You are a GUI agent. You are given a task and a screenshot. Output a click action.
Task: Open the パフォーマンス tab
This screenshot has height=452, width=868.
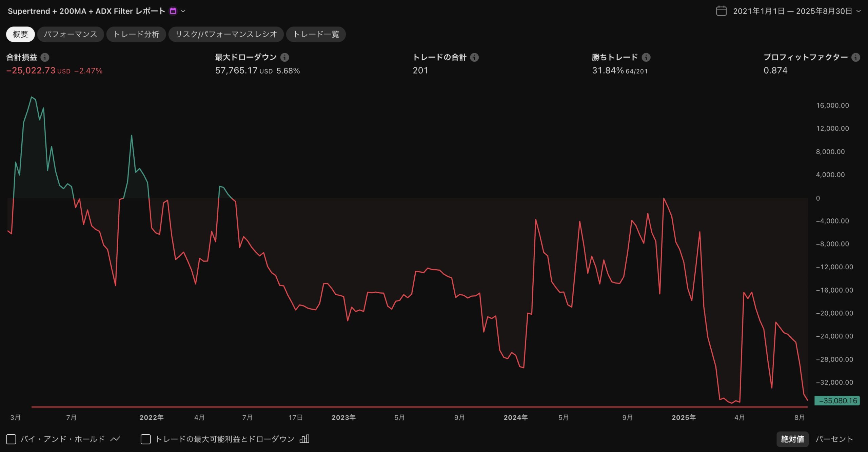tap(71, 34)
